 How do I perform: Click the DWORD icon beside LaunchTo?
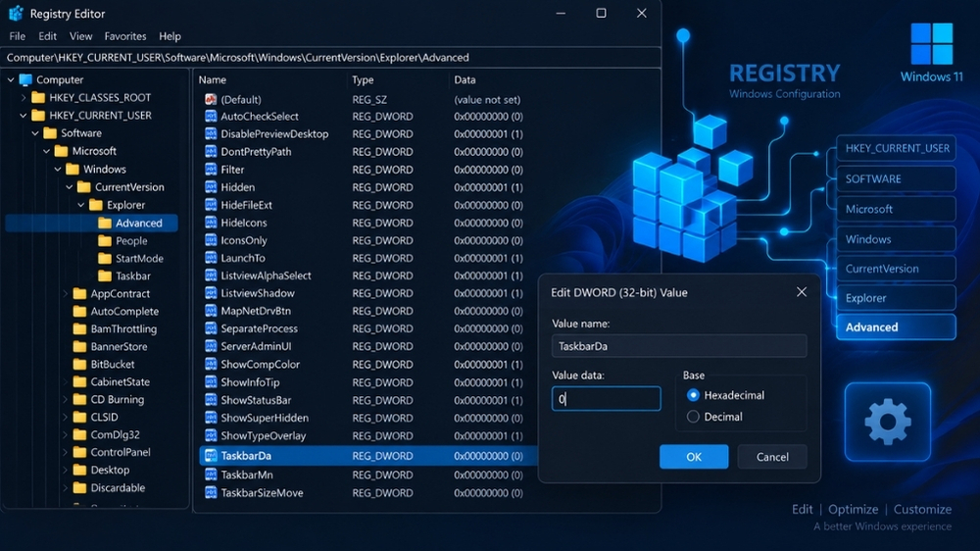click(211, 258)
